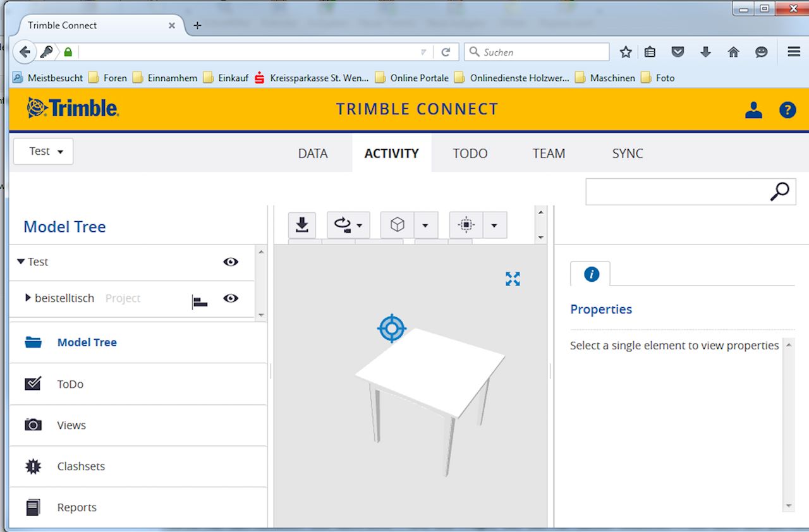Open a new browser tab
Viewport: 809px width, 532px height.
tap(197, 25)
